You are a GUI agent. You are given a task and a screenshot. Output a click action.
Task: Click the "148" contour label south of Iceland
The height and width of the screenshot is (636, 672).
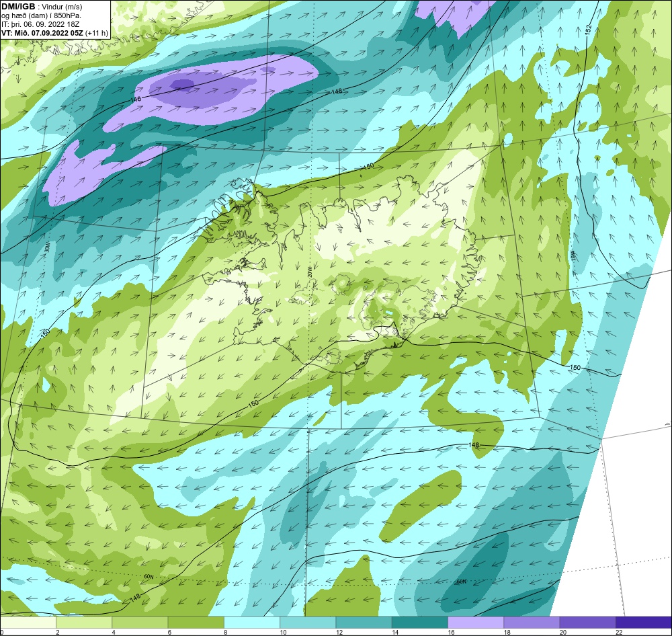[474, 445]
